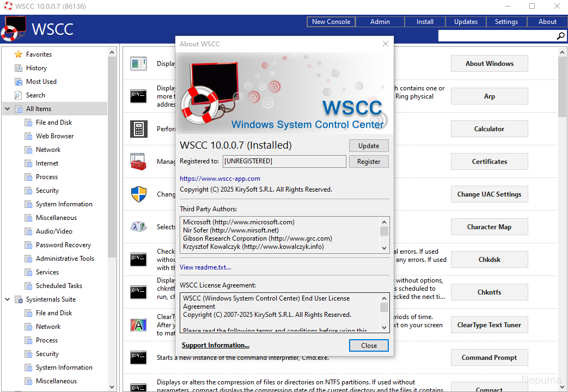The height and width of the screenshot is (392, 568).
Task: Collapse the All Items tree node
Action: point(8,109)
